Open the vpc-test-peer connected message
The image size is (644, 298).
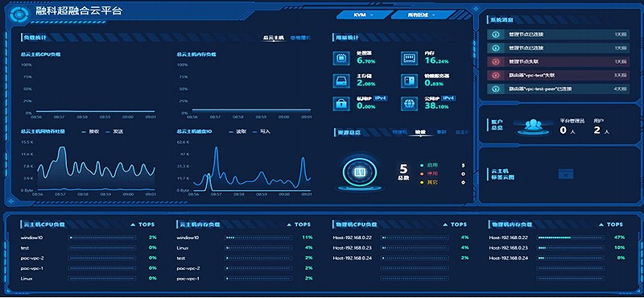point(558,89)
